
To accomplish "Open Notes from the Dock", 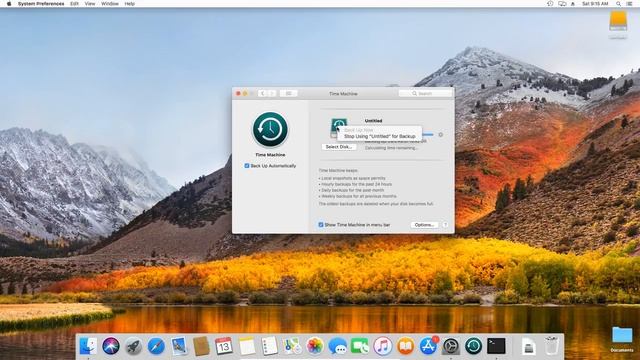I will 247,346.
